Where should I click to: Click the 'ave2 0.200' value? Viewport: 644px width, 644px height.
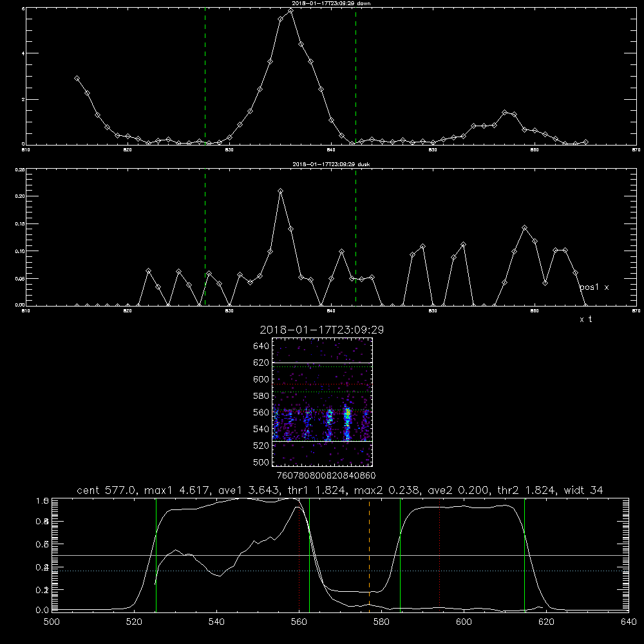459,490
